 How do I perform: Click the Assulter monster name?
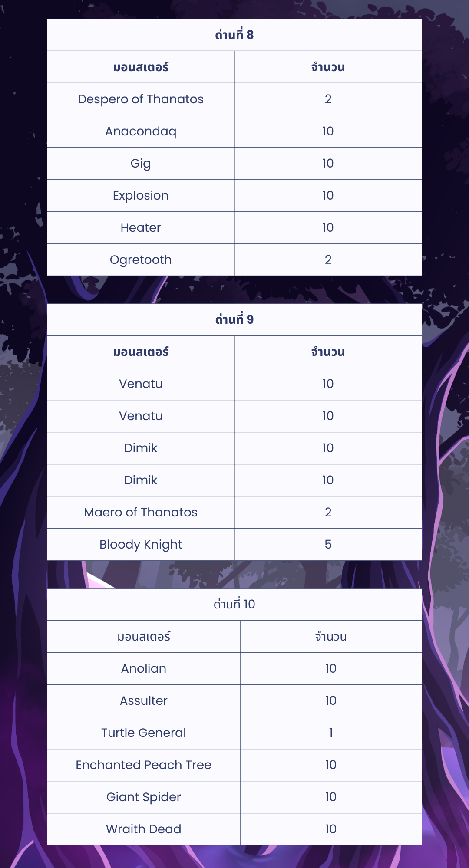click(x=143, y=700)
